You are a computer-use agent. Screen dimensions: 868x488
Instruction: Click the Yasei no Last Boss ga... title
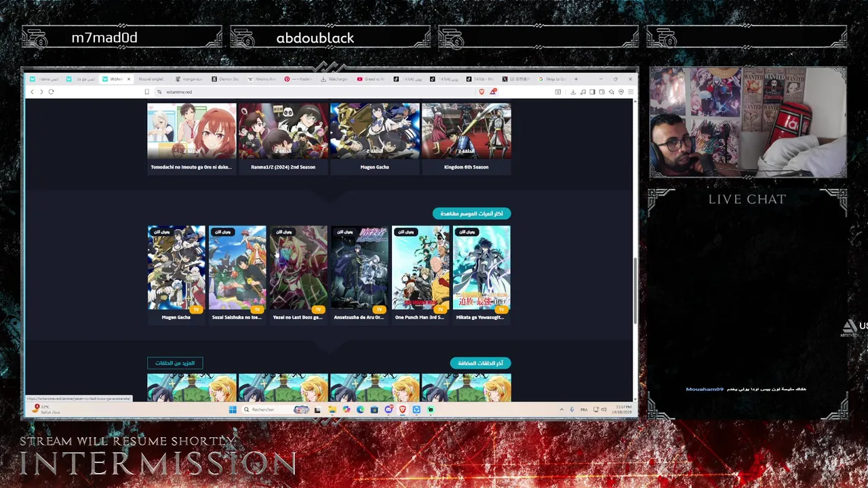[298, 317]
